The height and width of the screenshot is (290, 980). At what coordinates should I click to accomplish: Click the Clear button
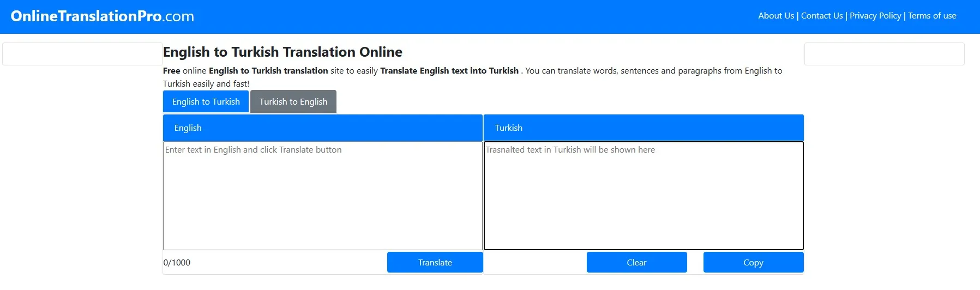tap(636, 262)
